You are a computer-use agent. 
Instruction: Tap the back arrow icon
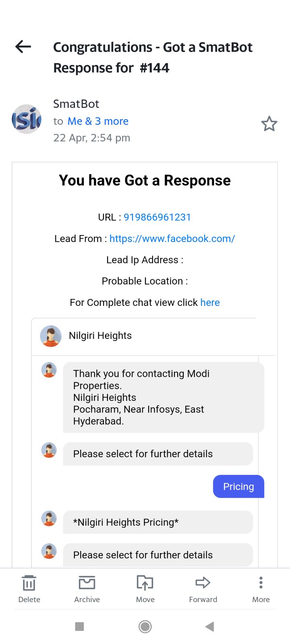tap(23, 47)
